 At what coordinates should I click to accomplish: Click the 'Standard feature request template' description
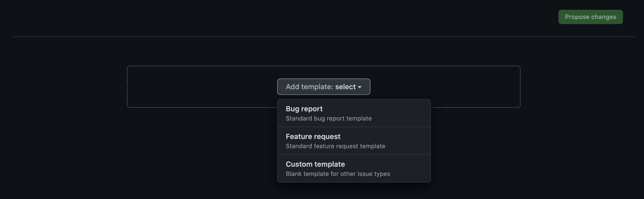[x=335, y=146]
